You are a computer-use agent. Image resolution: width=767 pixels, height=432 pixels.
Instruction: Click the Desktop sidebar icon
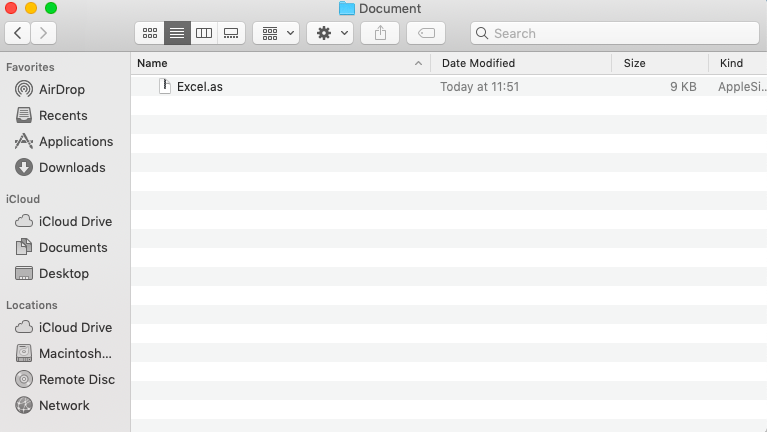[24, 273]
